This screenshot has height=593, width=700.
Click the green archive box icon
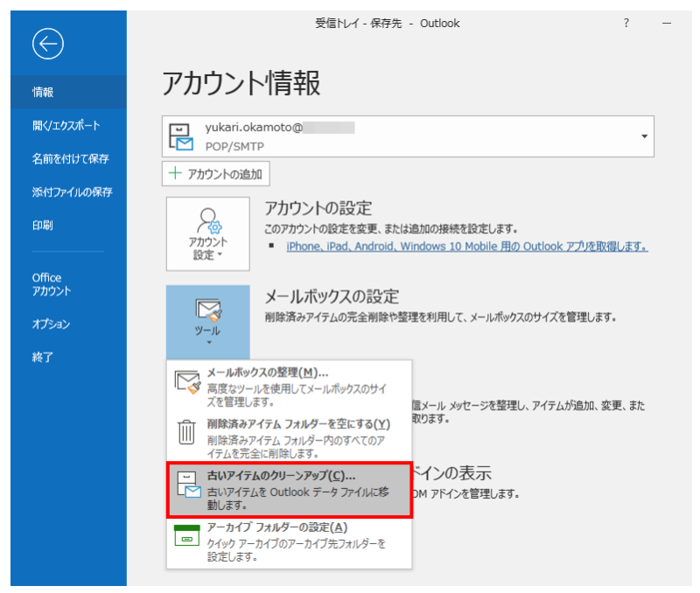187,535
